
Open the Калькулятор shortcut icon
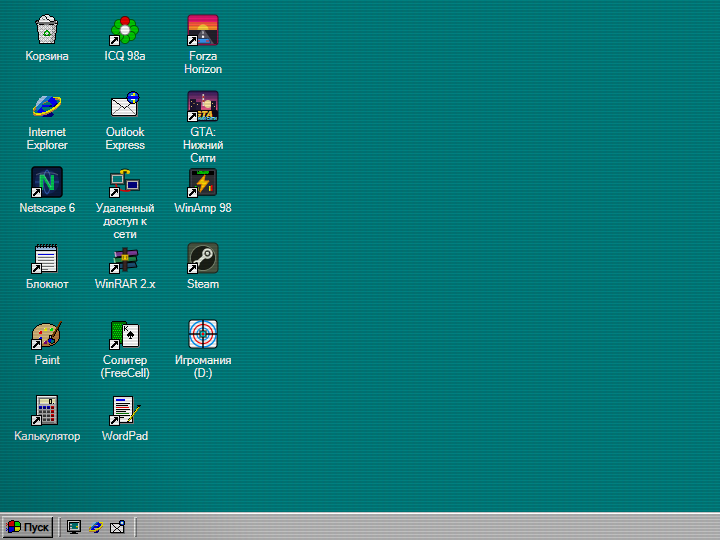46,410
